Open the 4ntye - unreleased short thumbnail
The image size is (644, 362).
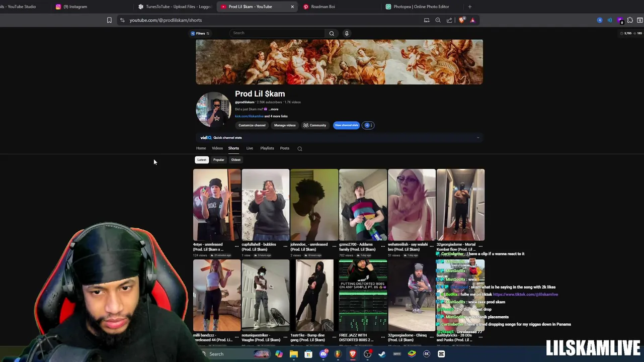tap(217, 205)
